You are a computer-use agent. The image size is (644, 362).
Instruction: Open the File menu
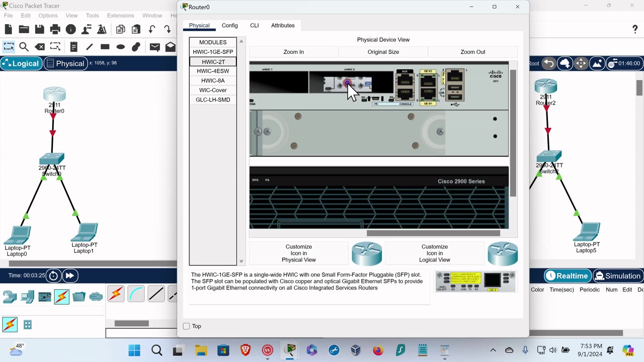coord(9,16)
